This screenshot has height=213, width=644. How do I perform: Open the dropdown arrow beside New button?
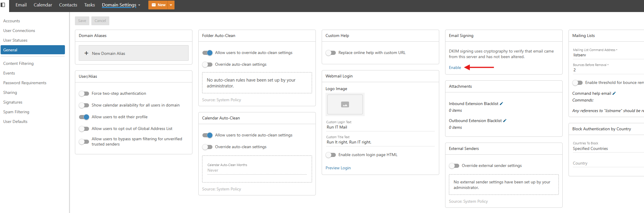pos(171,5)
